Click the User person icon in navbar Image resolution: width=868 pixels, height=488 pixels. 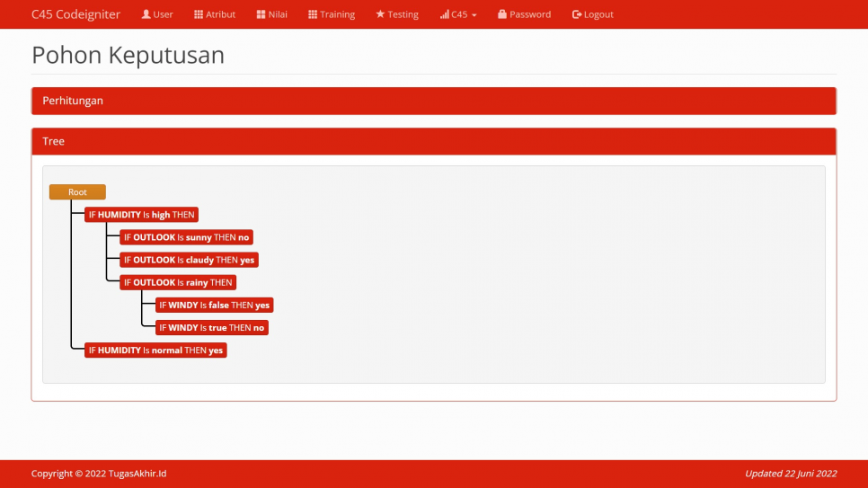pyautogui.click(x=146, y=14)
